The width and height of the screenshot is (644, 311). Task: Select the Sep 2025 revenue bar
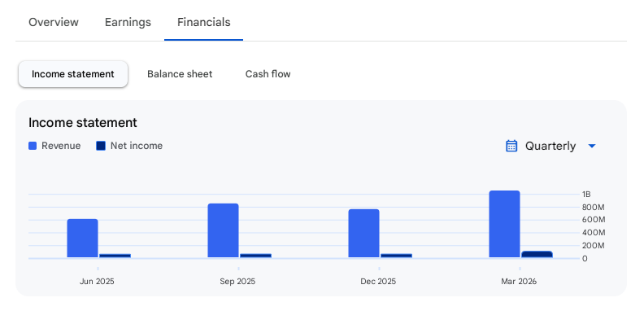click(223, 230)
